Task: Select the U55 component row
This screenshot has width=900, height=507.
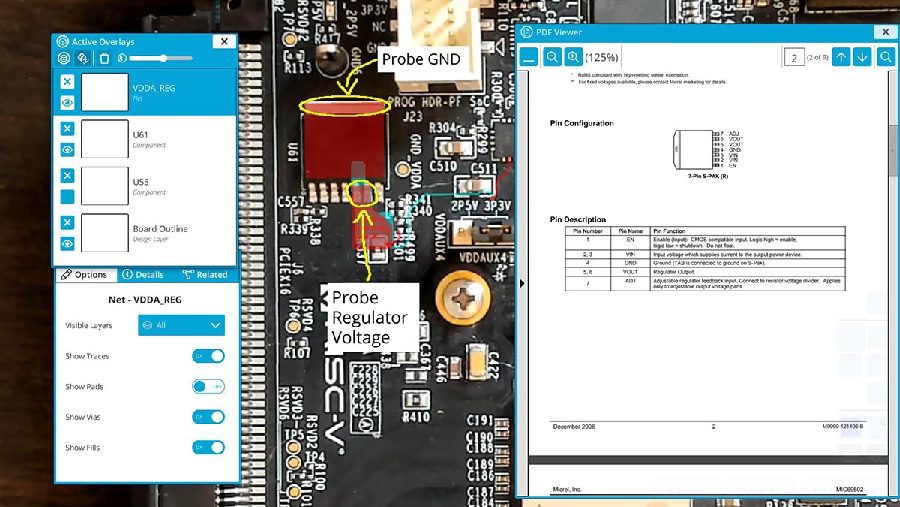Action: 145,186
